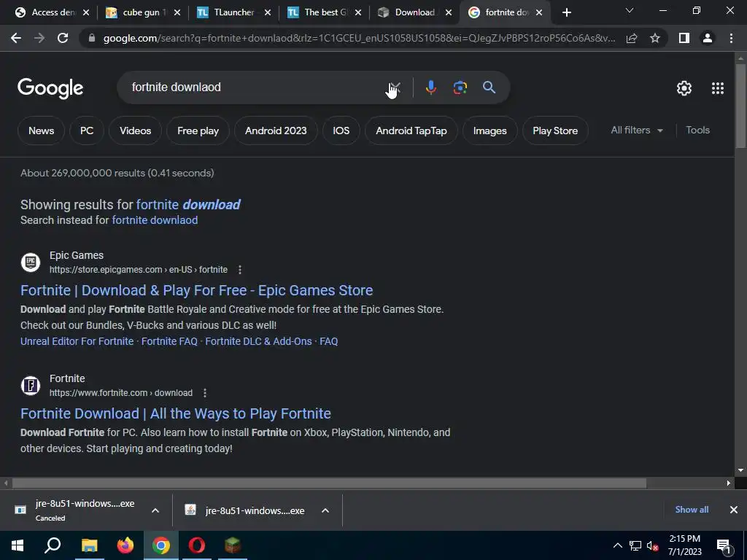Open Unreal Editor For Fortnite sitelink
This screenshot has height=560, width=747.
pyautogui.click(x=77, y=341)
